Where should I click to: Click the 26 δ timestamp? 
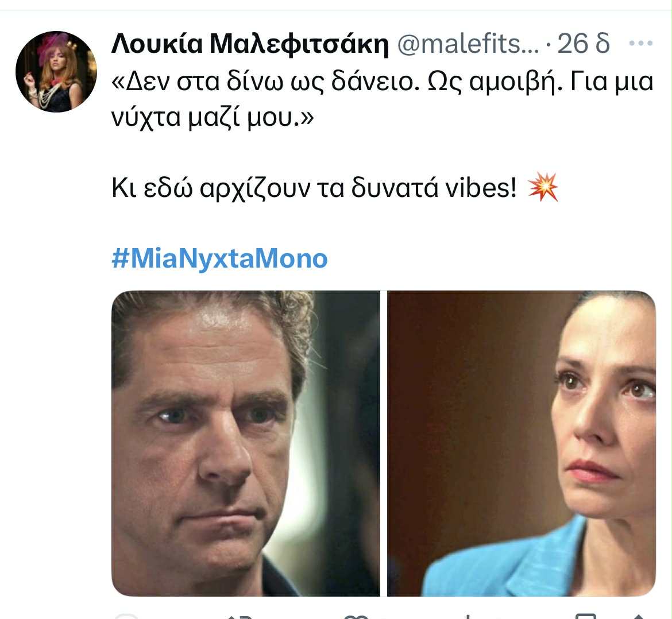(x=584, y=43)
